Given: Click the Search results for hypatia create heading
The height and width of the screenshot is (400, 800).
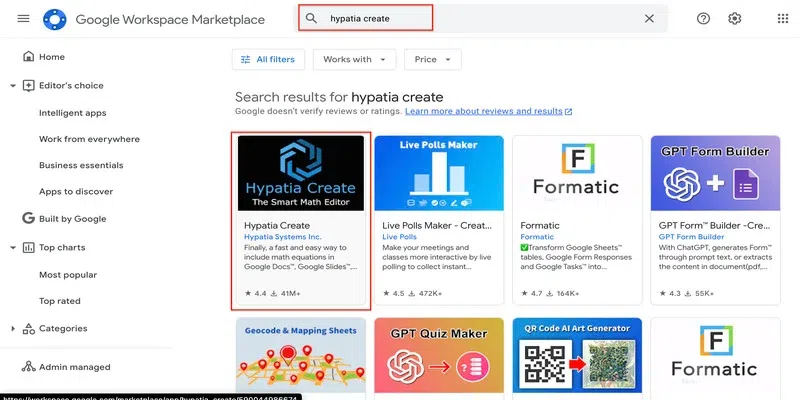Looking at the screenshot, I should [339, 97].
